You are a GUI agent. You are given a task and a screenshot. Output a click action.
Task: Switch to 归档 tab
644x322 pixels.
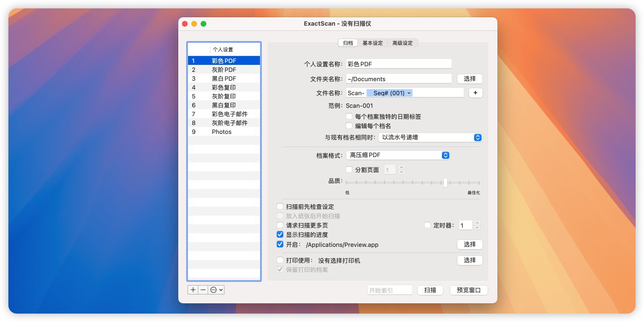[348, 43]
